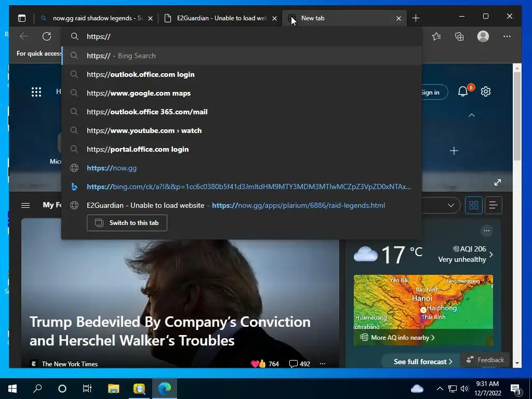532x399 pixels.
Task: Click See full forecast
Action: click(423, 362)
